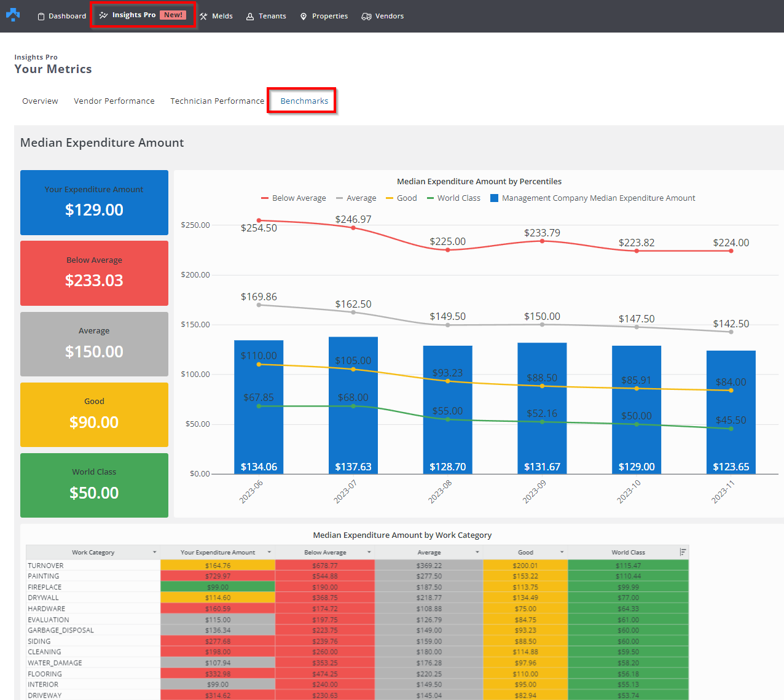Click the Tenants person icon

[x=250, y=17]
